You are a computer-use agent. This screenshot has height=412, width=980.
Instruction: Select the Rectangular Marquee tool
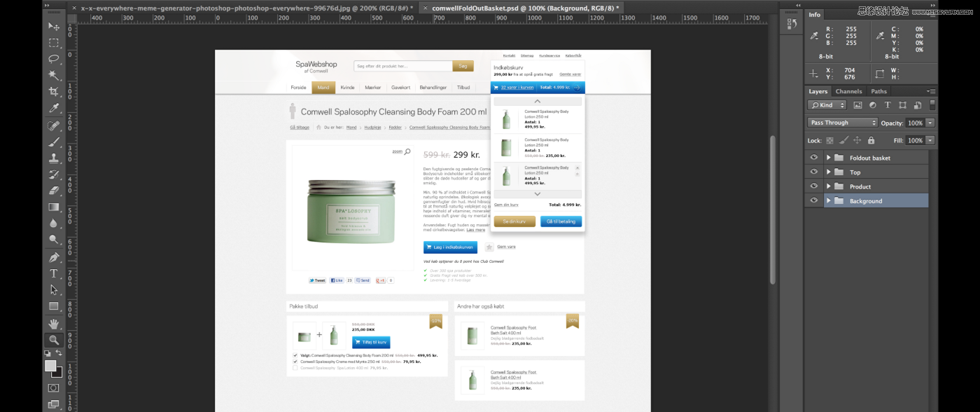click(x=54, y=42)
